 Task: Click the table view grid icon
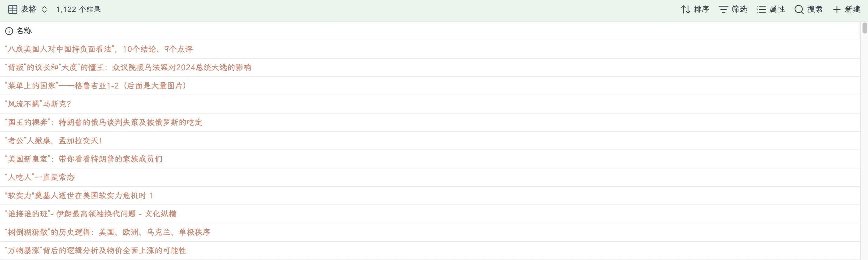(x=12, y=9)
